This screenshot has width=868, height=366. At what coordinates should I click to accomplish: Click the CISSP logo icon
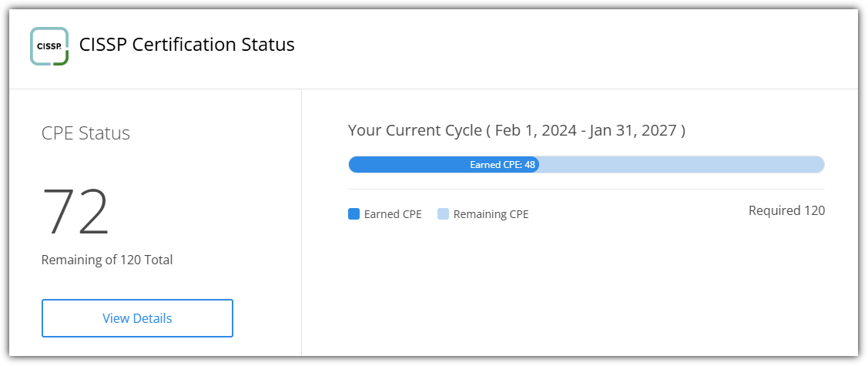tap(49, 46)
